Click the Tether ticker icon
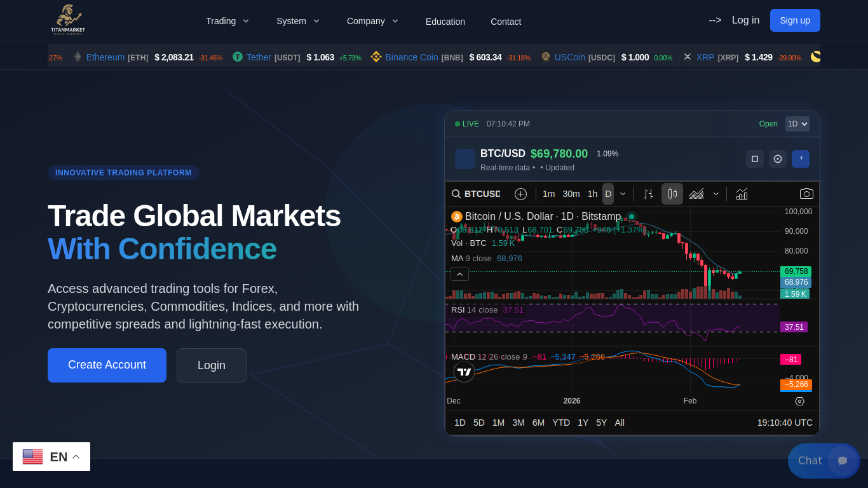This screenshot has width=868, height=488. pyautogui.click(x=238, y=57)
